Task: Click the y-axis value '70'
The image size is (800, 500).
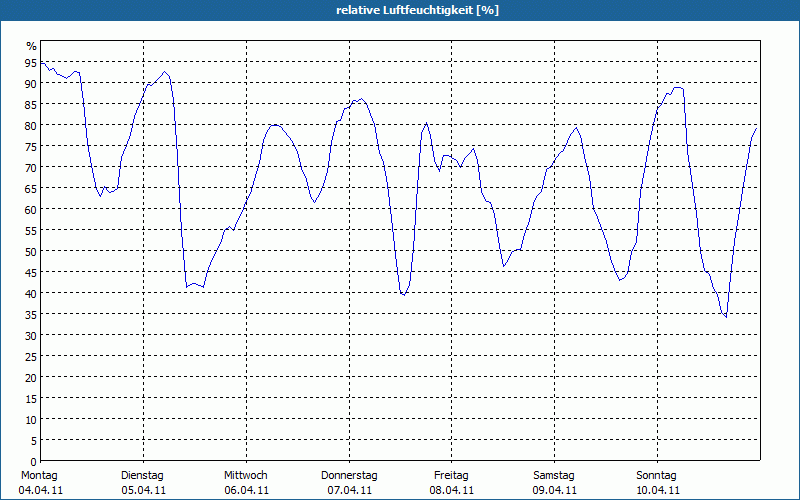Action: pos(31,168)
